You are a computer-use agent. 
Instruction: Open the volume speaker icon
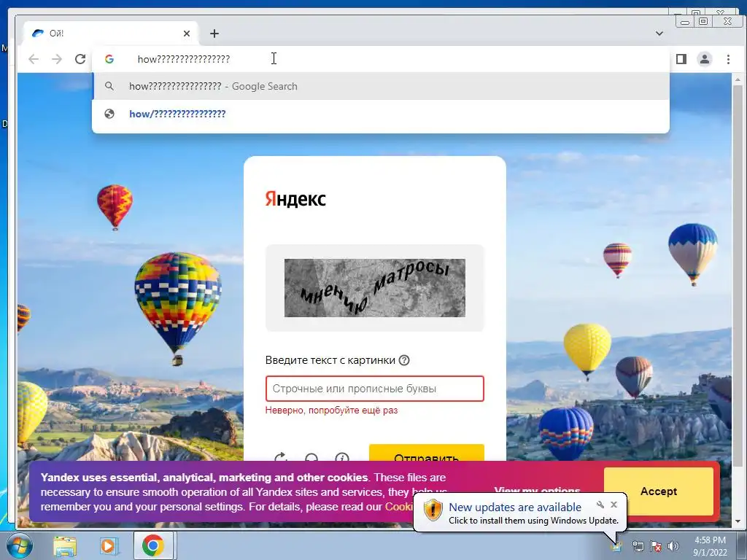[x=673, y=546]
